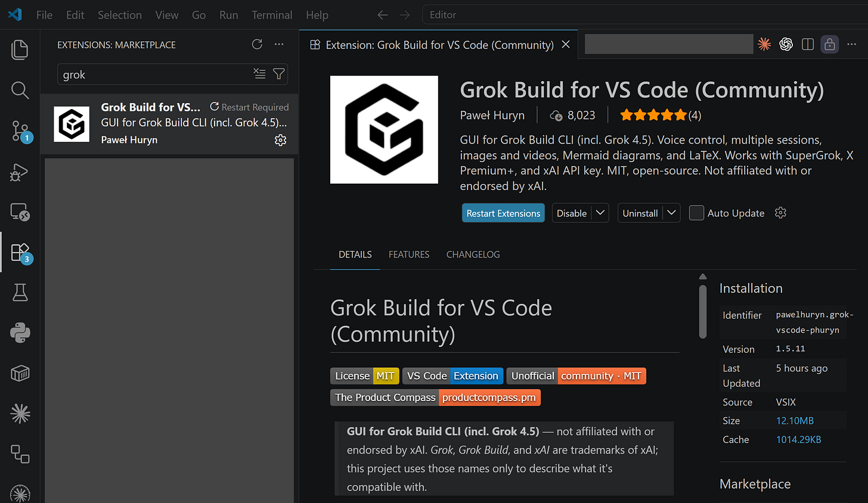
Task: Open Extensions view more actions menu
Action: [x=279, y=44]
